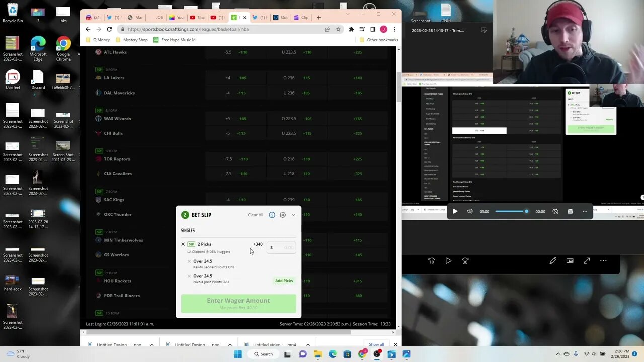Open OKC Thunder team link
This screenshot has height=362, width=644.
[117, 215]
